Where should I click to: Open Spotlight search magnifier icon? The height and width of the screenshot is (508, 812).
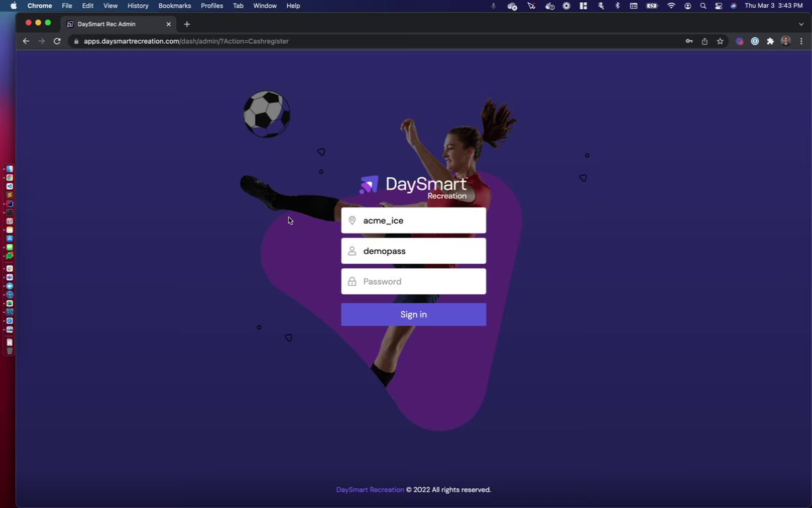[x=703, y=6]
